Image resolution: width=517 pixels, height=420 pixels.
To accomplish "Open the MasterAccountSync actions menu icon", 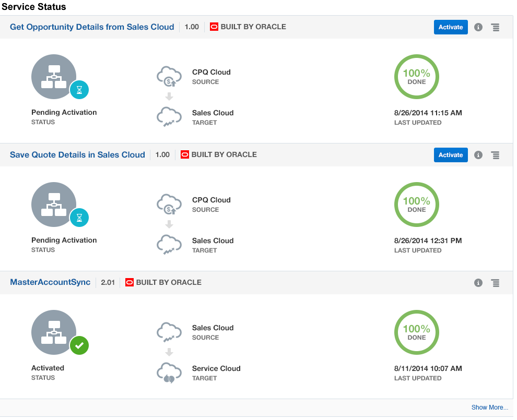I will (x=495, y=283).
